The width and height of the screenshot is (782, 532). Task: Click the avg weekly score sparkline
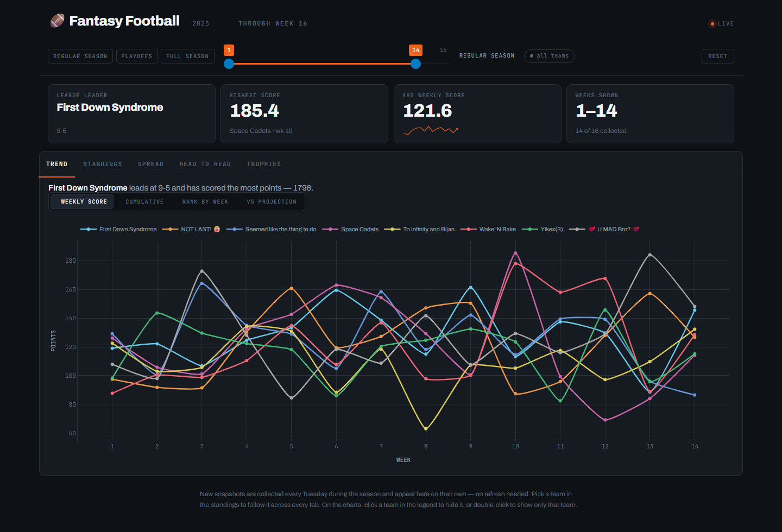431,130
